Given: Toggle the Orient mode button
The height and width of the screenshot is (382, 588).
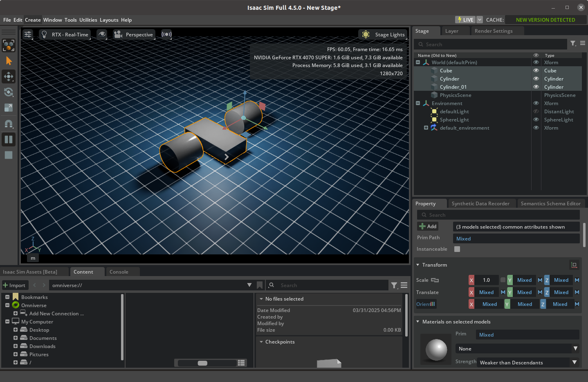Looking at the screenshot, I should [x=426, y=304].
